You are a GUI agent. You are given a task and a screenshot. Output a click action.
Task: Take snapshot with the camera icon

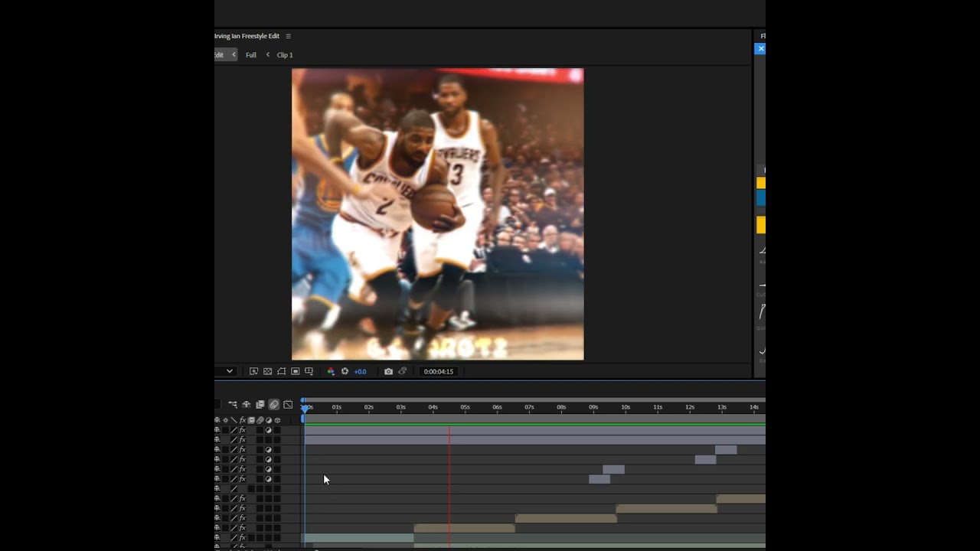point(388,371)
